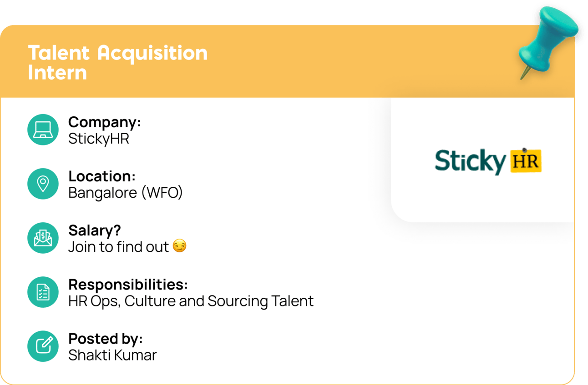
Task: Click the checklist icon beside Responsibilities
Action: coord(43,292)
